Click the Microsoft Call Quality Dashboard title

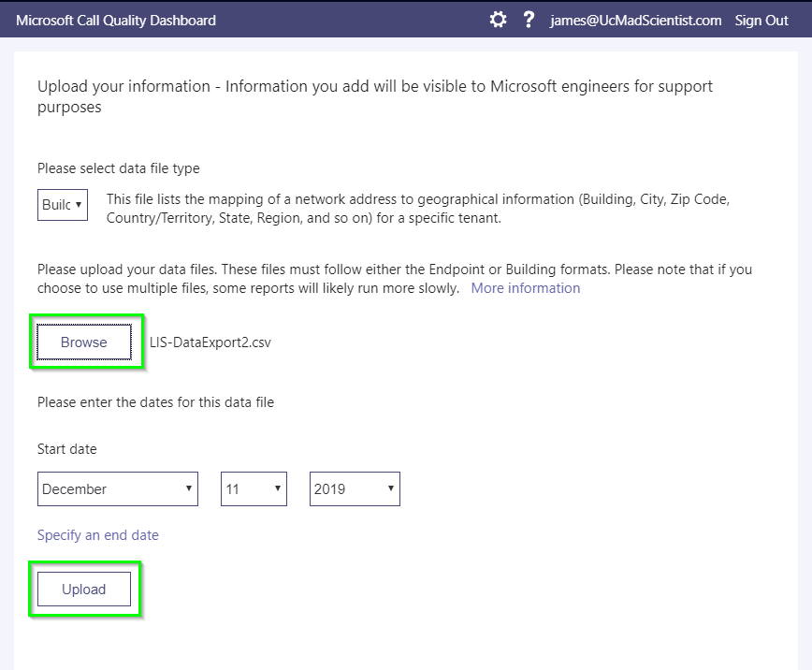click(x=116, y=21)
